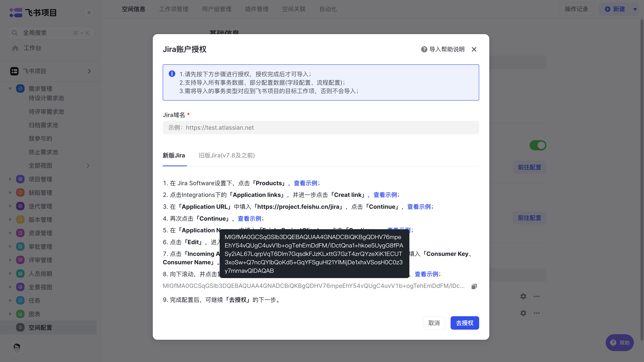Open the 导入帮助说明 help link

pos(443,49)
